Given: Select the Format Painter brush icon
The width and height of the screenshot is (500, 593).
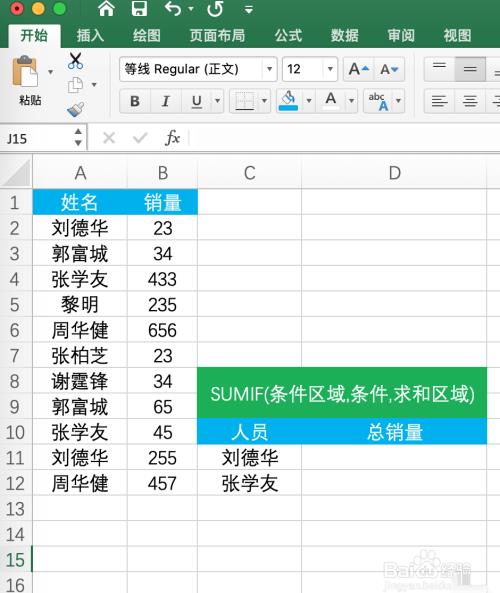Looking at the screenshot, I should click(x=75, y=110).
